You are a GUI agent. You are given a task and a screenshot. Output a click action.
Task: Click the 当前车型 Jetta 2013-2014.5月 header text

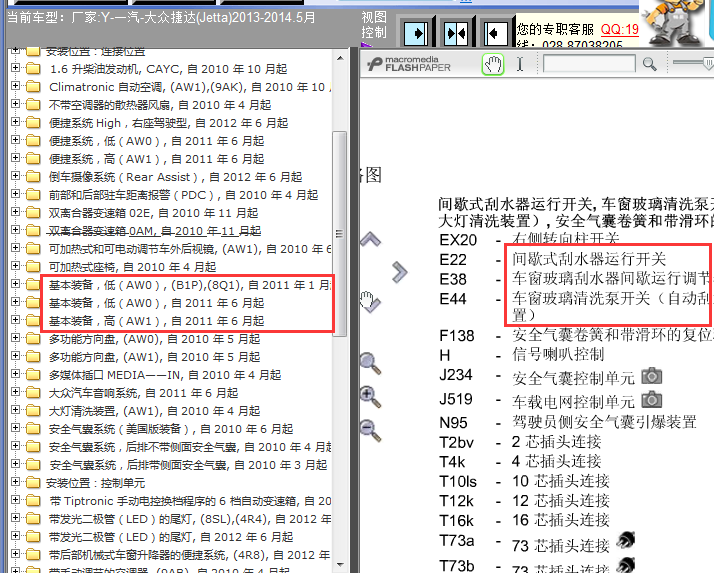[x=161, y=18]
